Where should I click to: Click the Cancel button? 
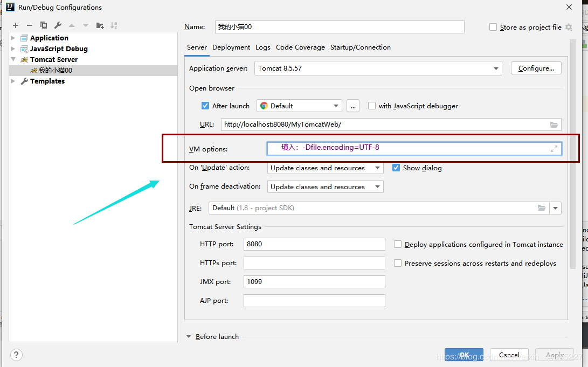pyautogui.click(x=509, y=355)
